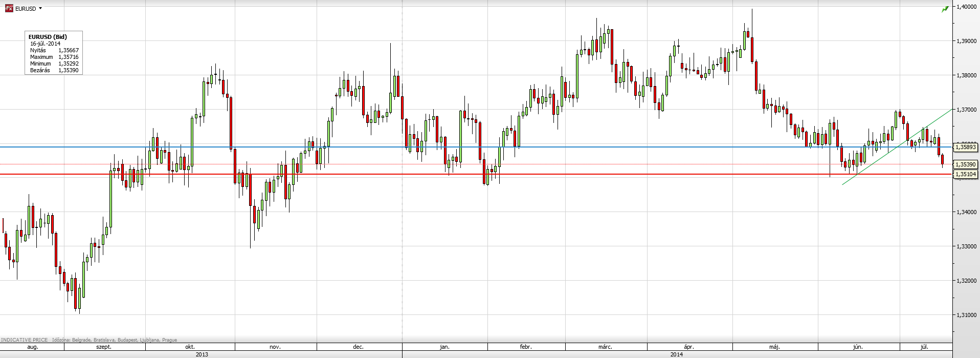Select the 1,35390 current price tag
This screenshot has width=980, height=358.
tap(966, 164)
